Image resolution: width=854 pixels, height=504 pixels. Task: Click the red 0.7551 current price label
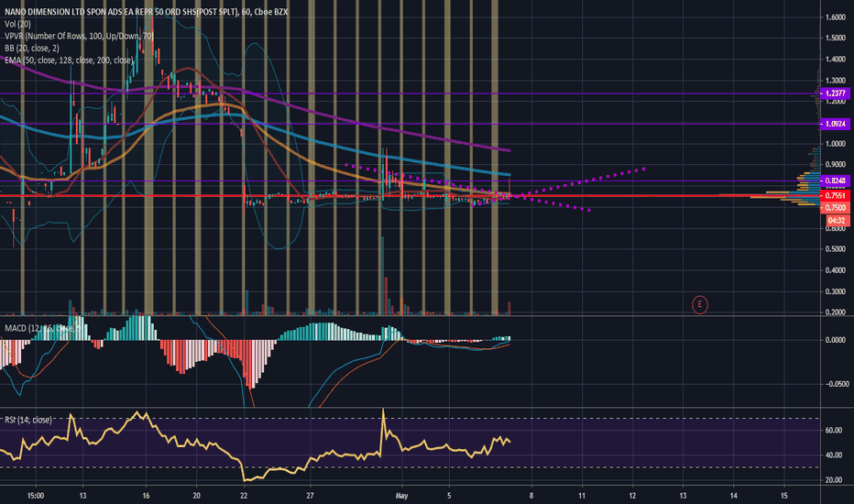(x=835, y=195)
